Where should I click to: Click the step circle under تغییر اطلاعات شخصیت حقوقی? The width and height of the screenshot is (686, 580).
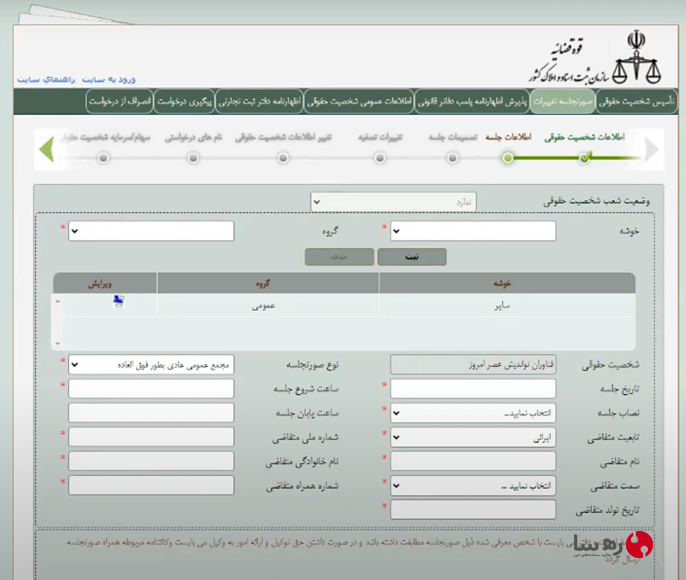(283, 157)
